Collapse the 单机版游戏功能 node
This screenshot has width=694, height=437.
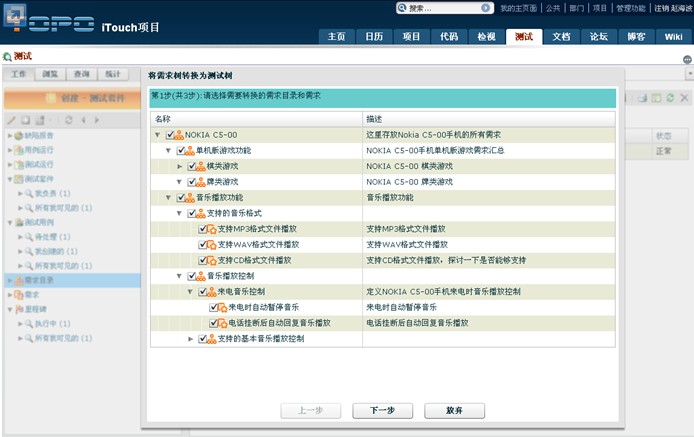coord(168,151)
